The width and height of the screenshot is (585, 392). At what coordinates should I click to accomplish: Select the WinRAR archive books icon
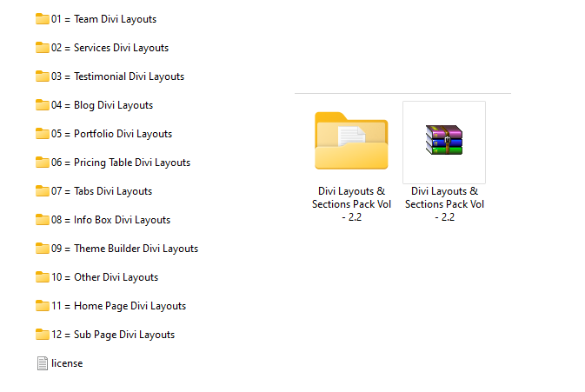[444, 140]
